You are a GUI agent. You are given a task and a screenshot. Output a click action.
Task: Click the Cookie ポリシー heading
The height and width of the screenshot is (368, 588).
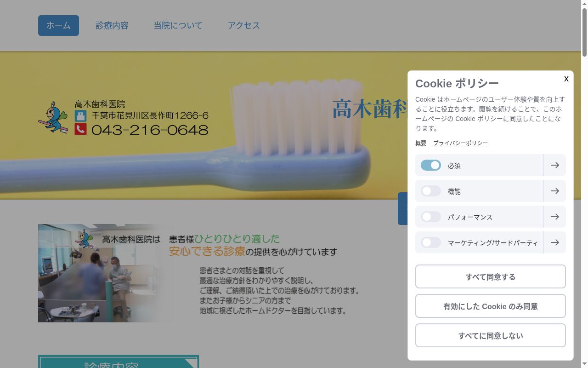457,83
